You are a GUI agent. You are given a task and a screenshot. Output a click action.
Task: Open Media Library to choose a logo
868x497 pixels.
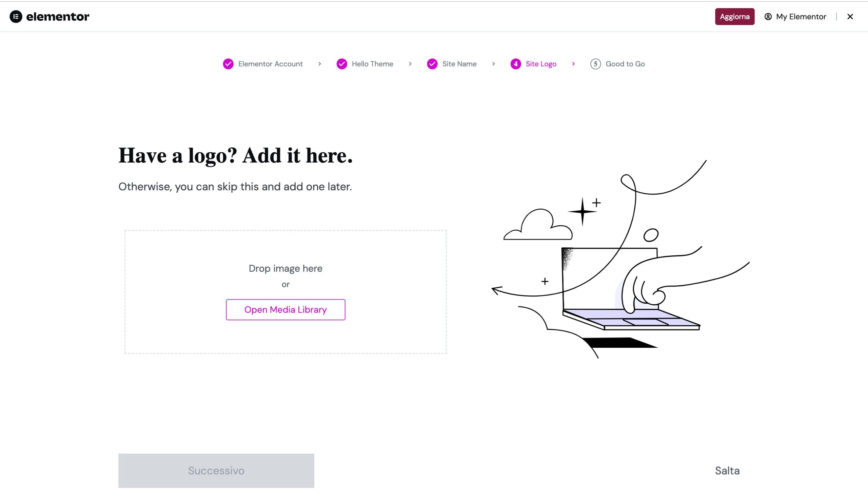click(x=285, y=310)
